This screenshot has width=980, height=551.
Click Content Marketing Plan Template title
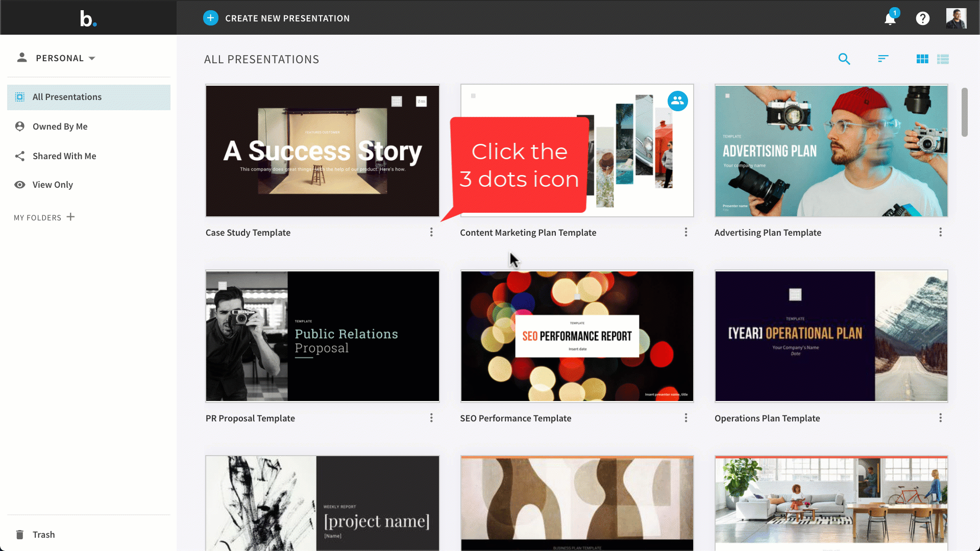point(528,233)
